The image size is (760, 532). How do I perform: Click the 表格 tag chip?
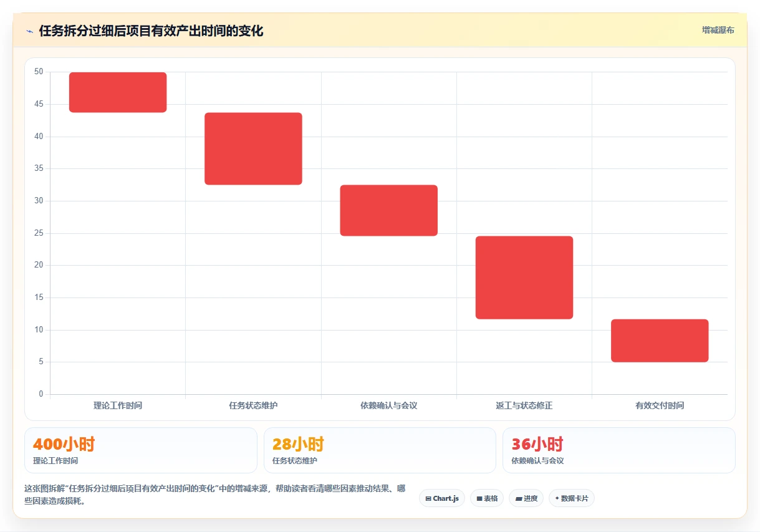point(487,498)
